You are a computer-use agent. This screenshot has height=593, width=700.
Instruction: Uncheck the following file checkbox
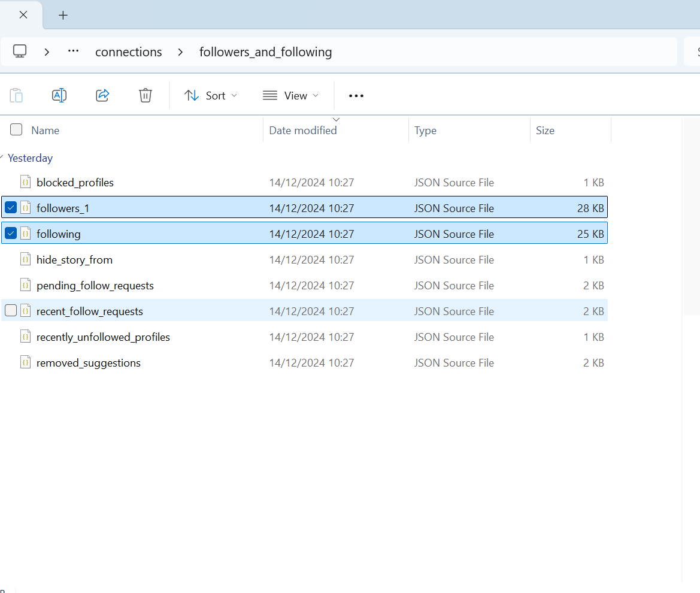[x=11, y=233]
